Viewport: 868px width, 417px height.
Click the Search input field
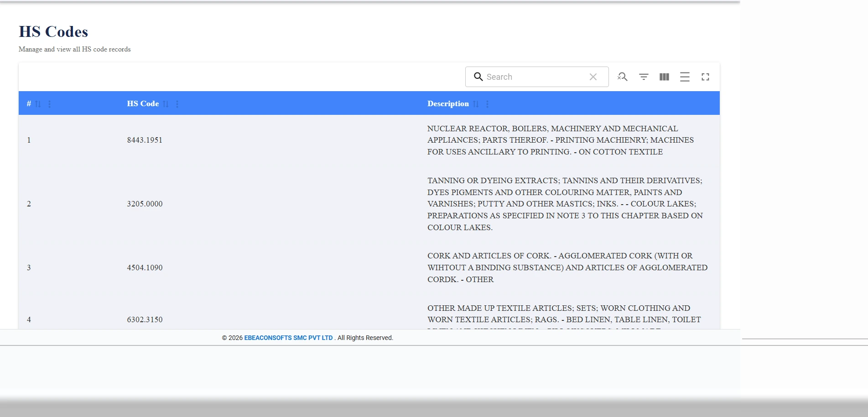536,77
